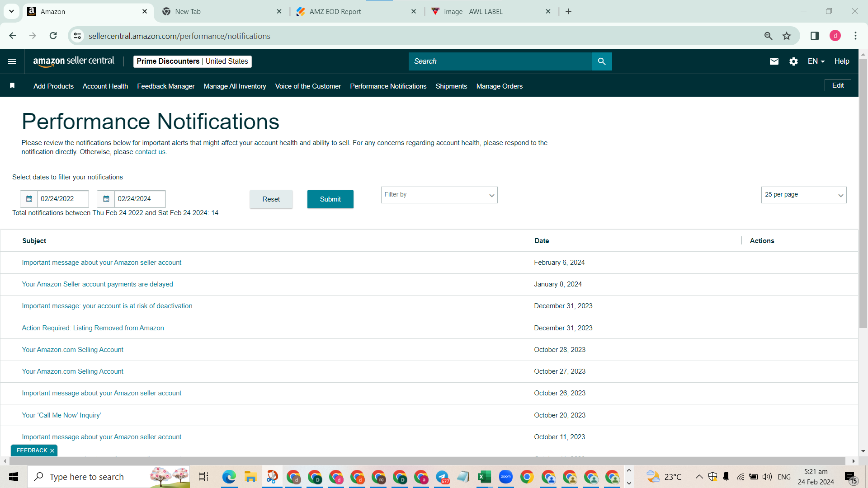Open Zoom from the taskbar
This screenshot has height=488, width=868.
point(505,477)
